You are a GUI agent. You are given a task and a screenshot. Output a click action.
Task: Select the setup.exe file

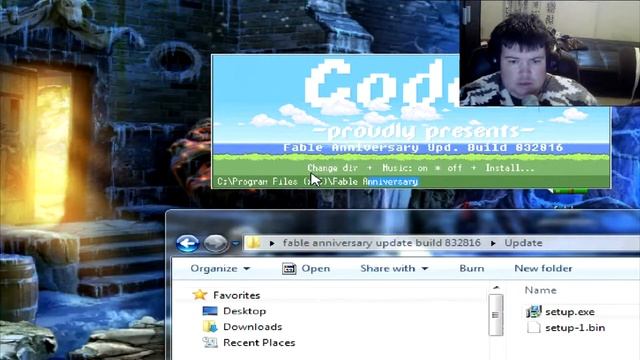click(x=570, y=312)
